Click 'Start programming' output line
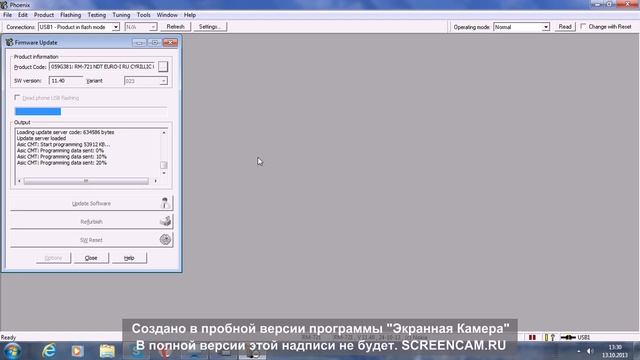 [63, 144]
